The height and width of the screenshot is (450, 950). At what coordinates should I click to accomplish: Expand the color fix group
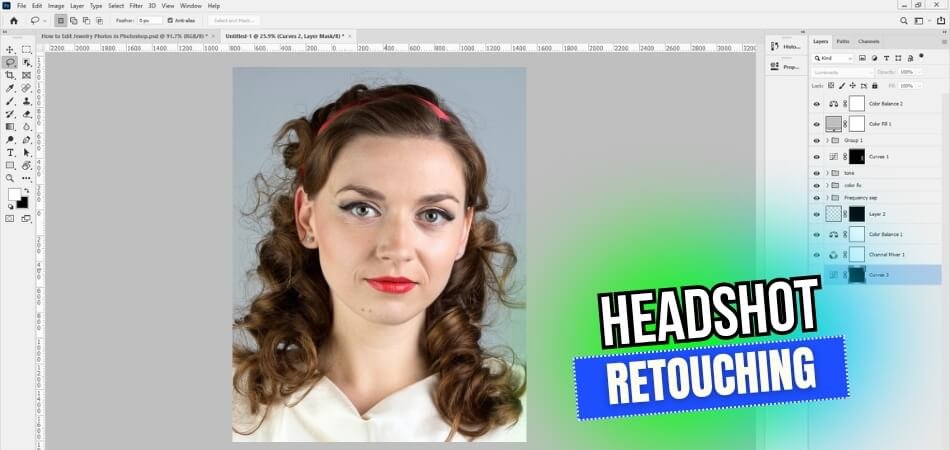click(x=827, y=185)
